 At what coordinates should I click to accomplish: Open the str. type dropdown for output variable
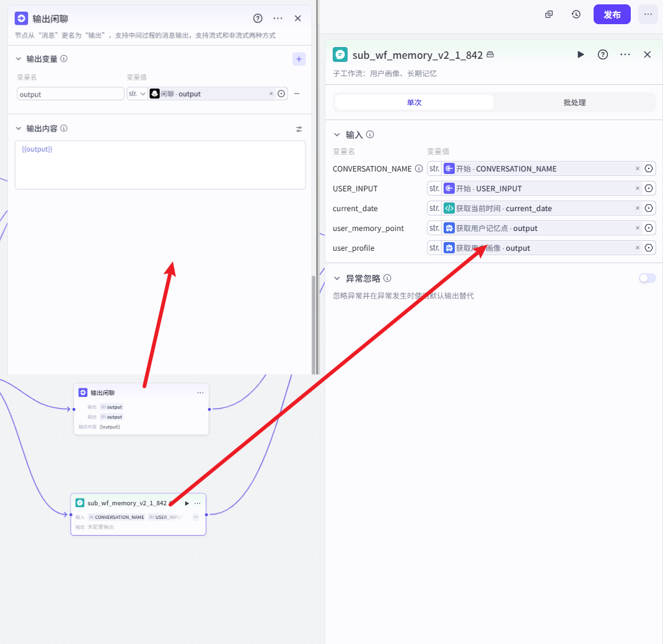(x=137, y=94)
